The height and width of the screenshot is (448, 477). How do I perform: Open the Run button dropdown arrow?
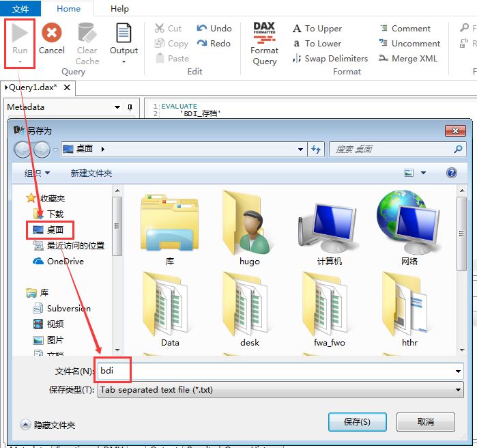pyautogui.click(x=20, y=61)
